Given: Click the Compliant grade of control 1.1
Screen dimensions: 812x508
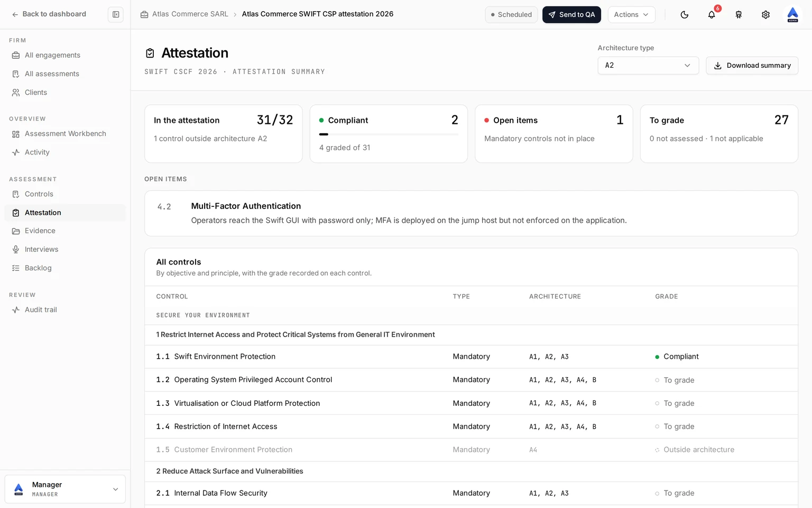Looking at the screenshot, I should pyautogui.click(x=677, y=357).
